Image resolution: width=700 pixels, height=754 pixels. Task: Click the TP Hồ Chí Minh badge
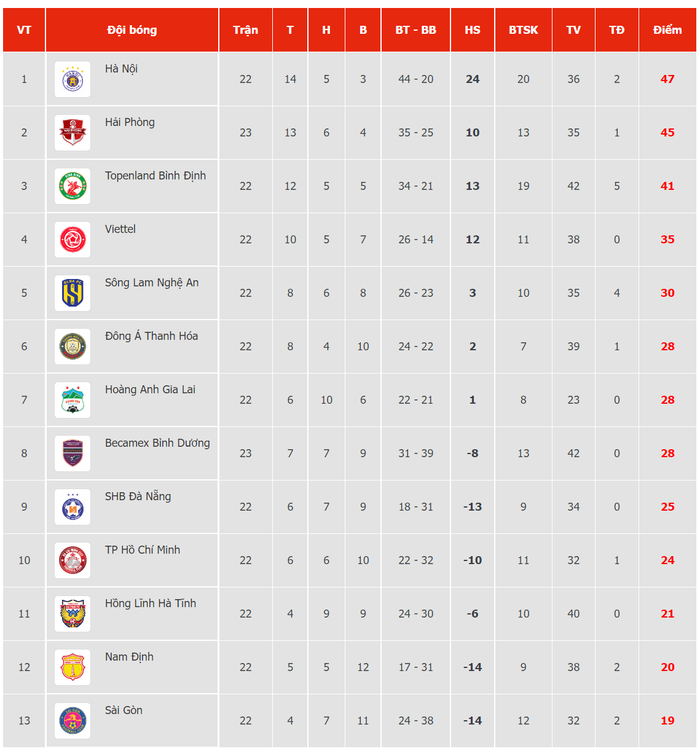click(73, 560)
